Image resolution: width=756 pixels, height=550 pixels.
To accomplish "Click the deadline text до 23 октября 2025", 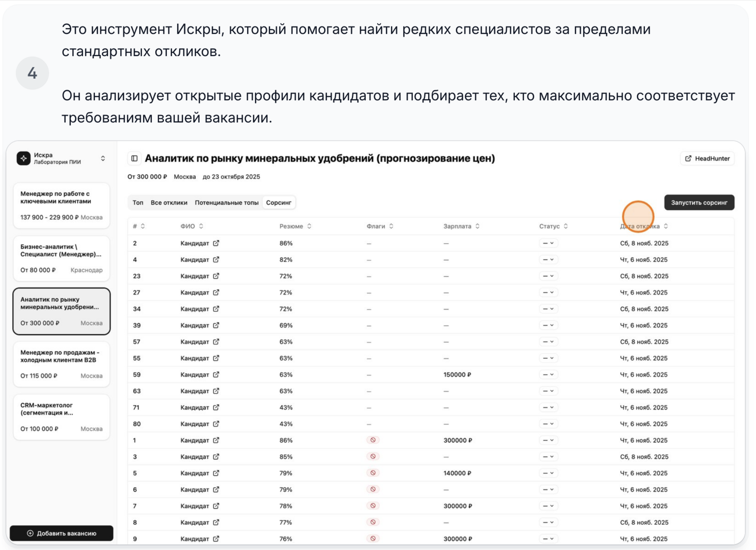I will pos(231,177).
